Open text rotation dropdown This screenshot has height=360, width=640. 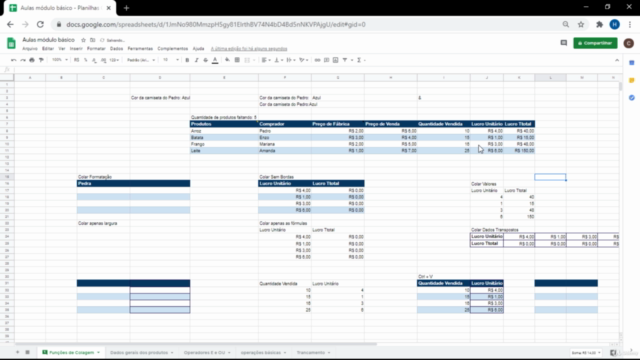pyautogui.click(x=304, y=60)
